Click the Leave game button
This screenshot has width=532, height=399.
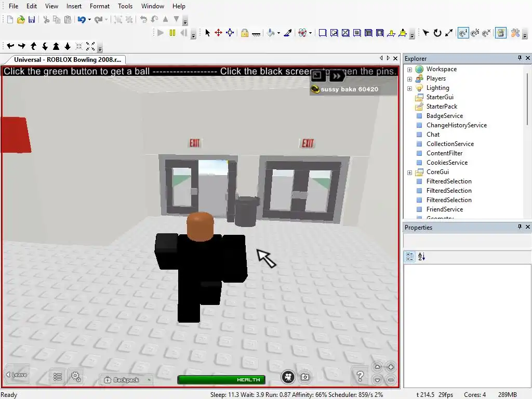click(16, 375)
